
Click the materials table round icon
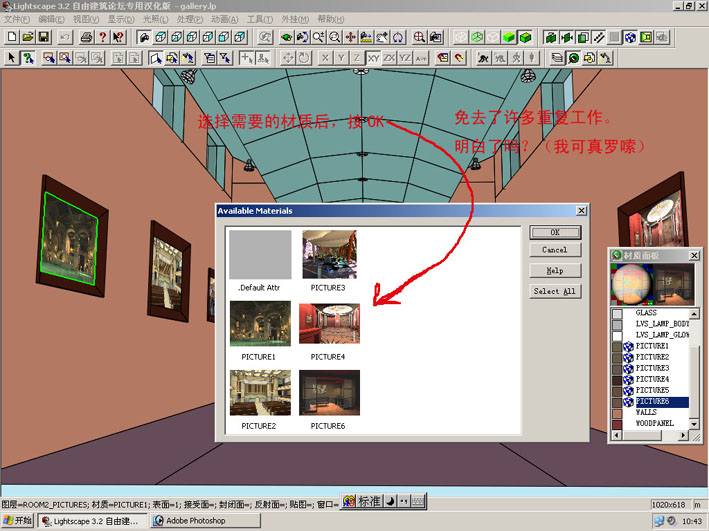573,58
